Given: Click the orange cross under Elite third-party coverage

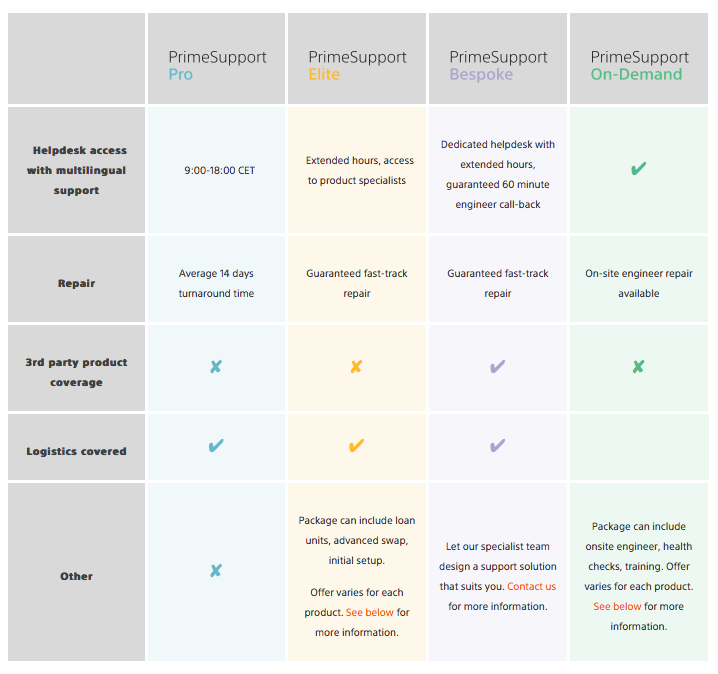Looking at the screenshot, I should pos(356,366).
